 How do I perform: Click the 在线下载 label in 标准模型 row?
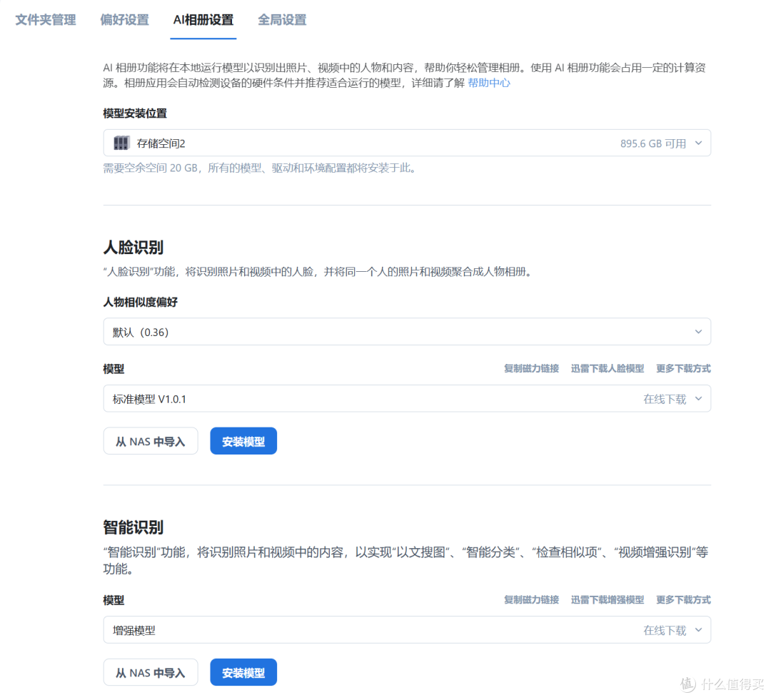coord(665,399)
